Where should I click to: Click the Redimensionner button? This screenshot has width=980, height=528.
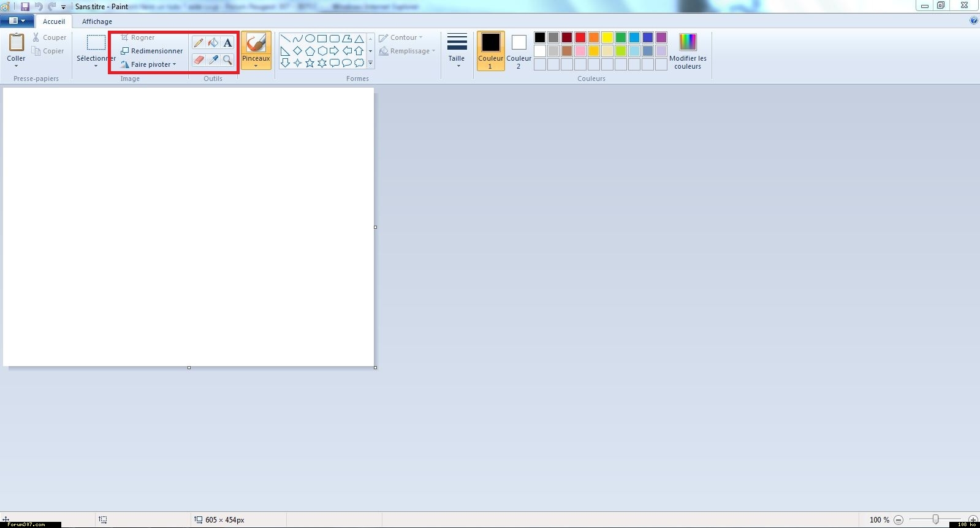pos(152,51)
